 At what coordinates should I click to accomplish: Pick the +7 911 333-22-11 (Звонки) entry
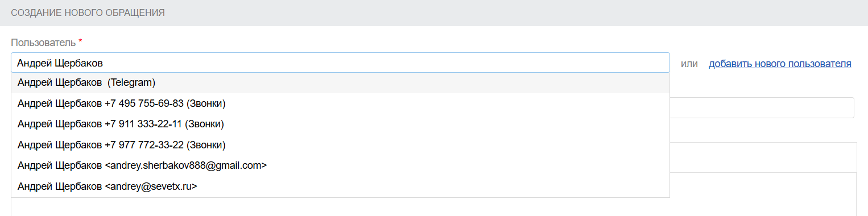340,124
